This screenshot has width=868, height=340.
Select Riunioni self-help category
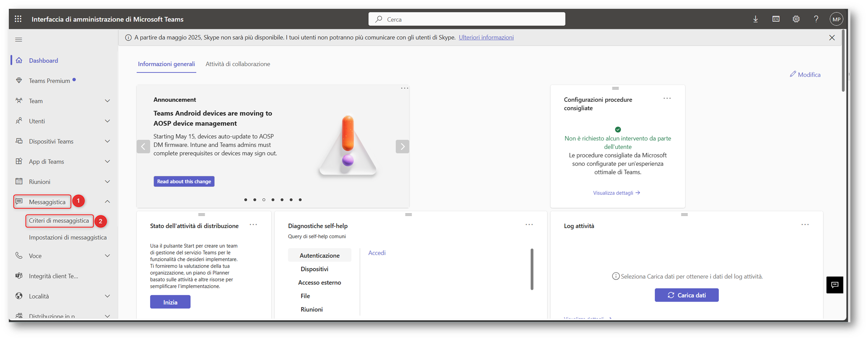pyautogui.click(x=311, y=309)
